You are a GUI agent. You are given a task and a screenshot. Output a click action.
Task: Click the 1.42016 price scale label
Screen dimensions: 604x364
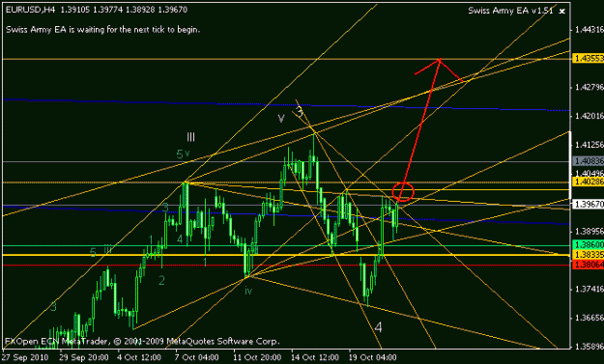[x=589, y=116]
